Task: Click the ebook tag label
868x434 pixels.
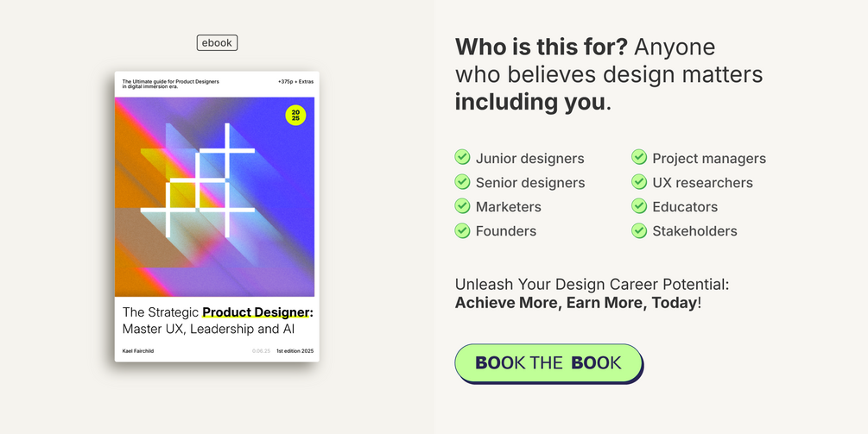Action: point(217,42)
